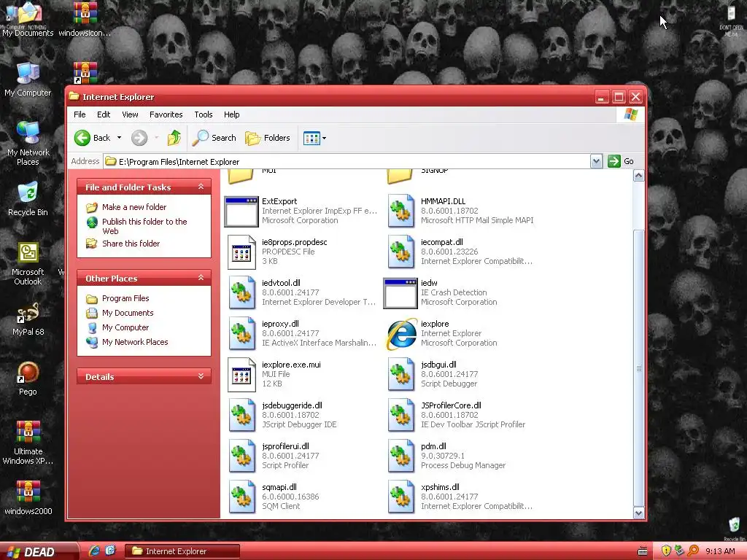Open the View menu

pos(130,114)
